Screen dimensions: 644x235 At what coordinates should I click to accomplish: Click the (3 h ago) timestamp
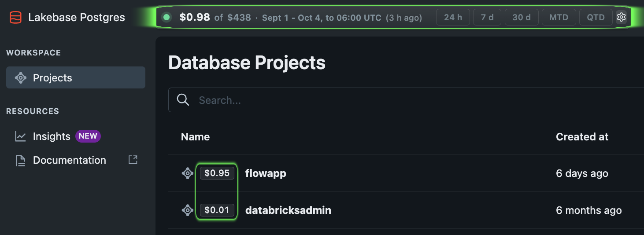[x=404, y=18]
